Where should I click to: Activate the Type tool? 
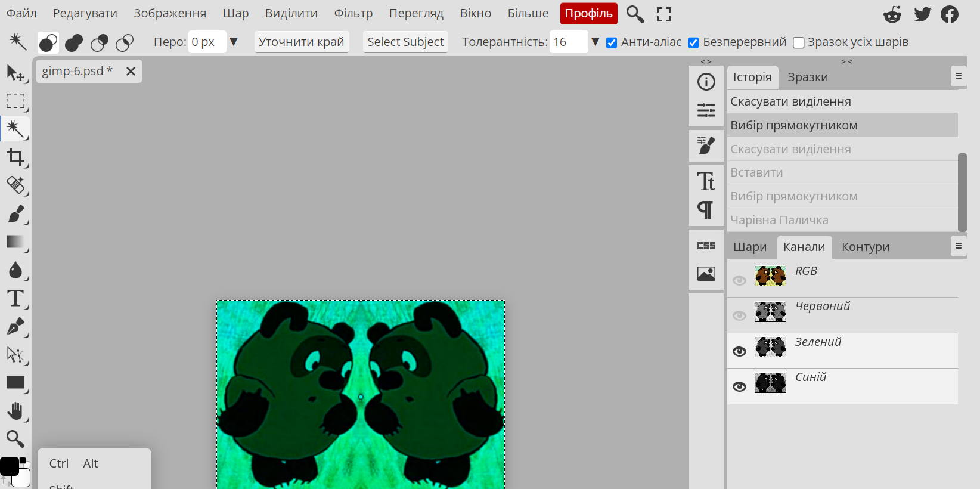click(15, 298)
